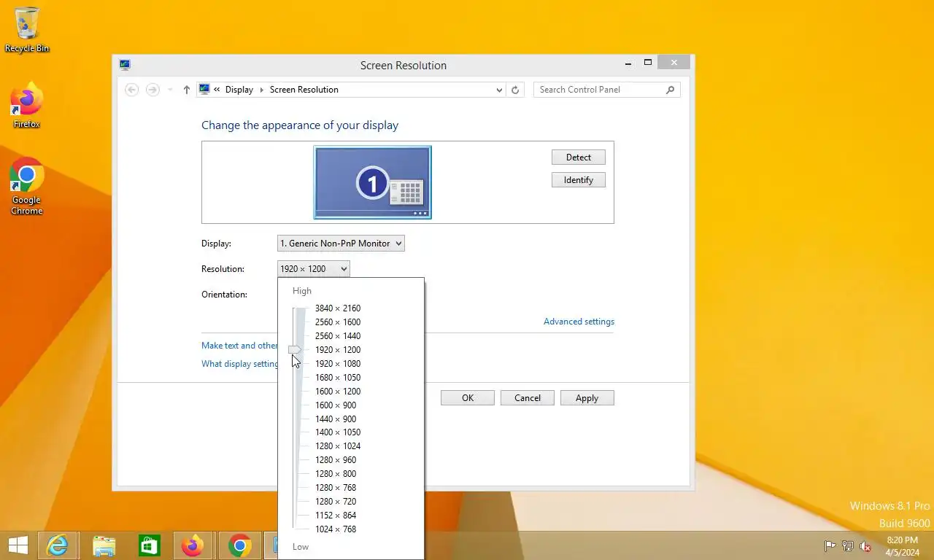
Task: Expand the address bar history dropdown
Action: click(499, 90)
